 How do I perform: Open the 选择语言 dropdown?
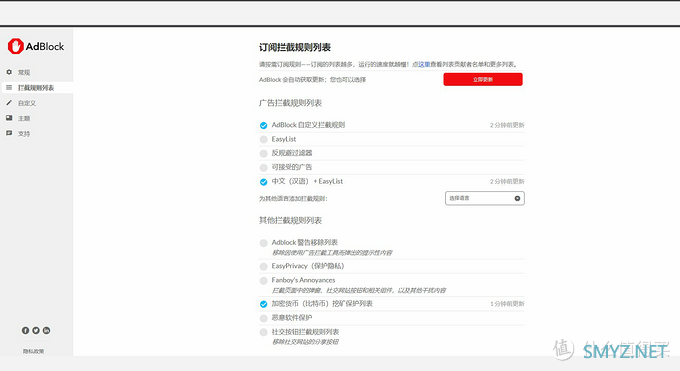[484, 198]
